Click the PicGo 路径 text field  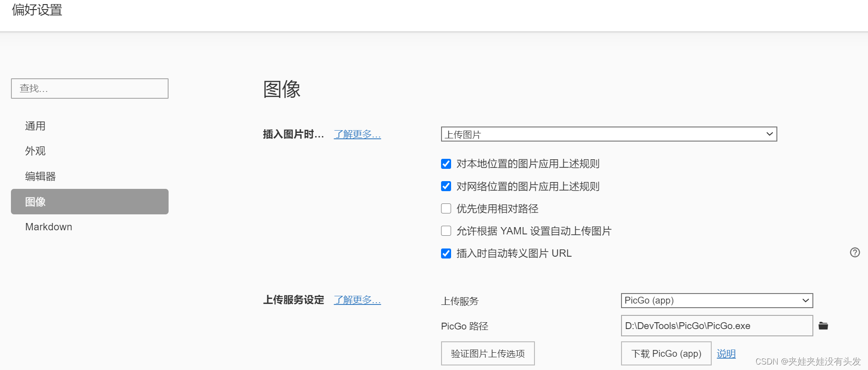(717, 326)
